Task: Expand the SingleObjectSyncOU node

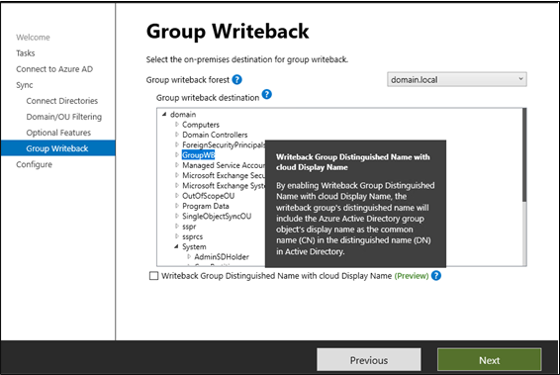Action: (x=177, y=216)
